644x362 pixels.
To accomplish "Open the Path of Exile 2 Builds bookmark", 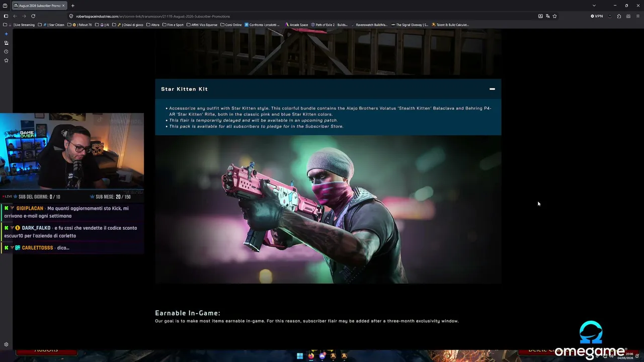I will (330, 25).
